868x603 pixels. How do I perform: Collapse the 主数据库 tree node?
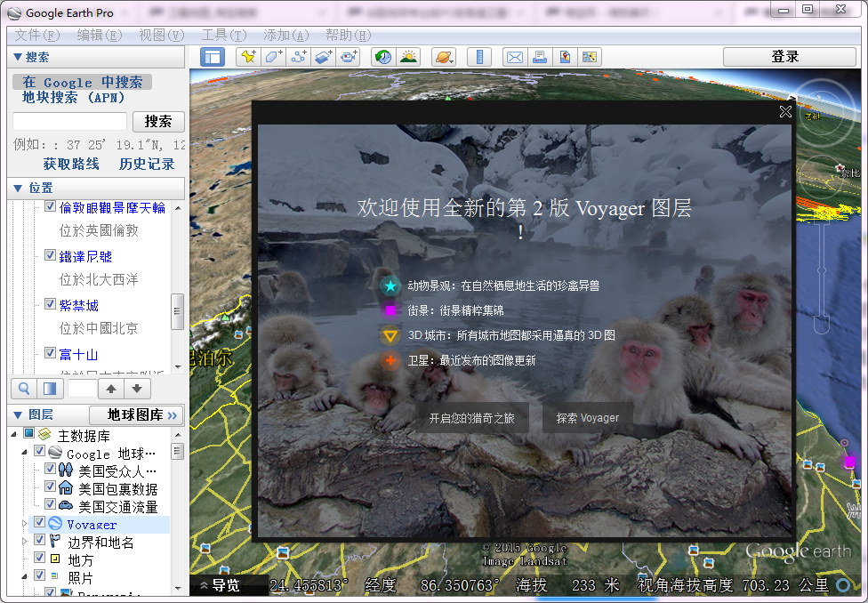[14, 434]
